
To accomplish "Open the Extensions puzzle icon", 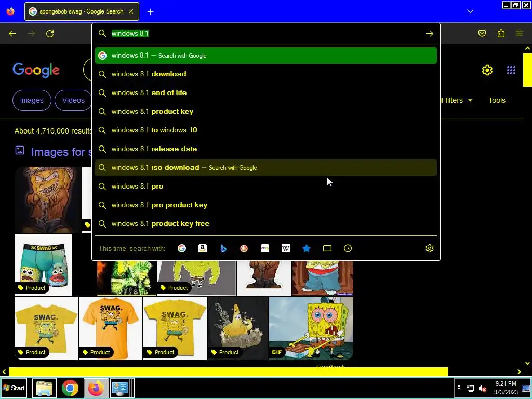I will click(501, 33).
